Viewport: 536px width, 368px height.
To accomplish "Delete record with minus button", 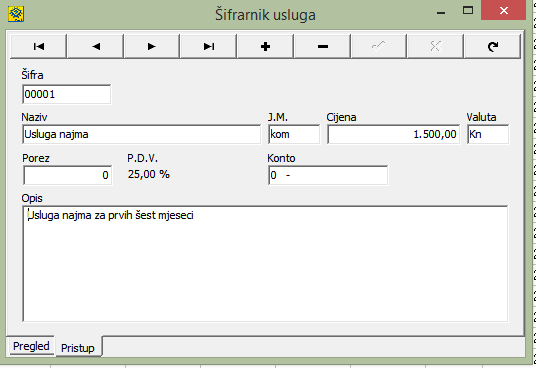I will 322,46.
